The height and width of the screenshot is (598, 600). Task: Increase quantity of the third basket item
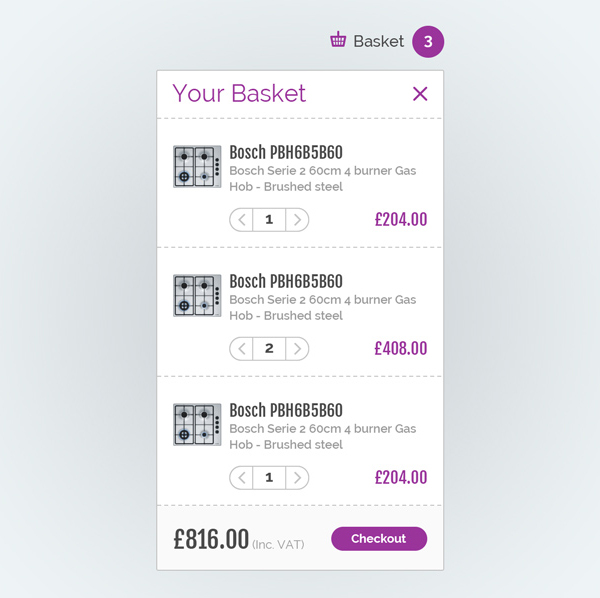pos(297,478)
